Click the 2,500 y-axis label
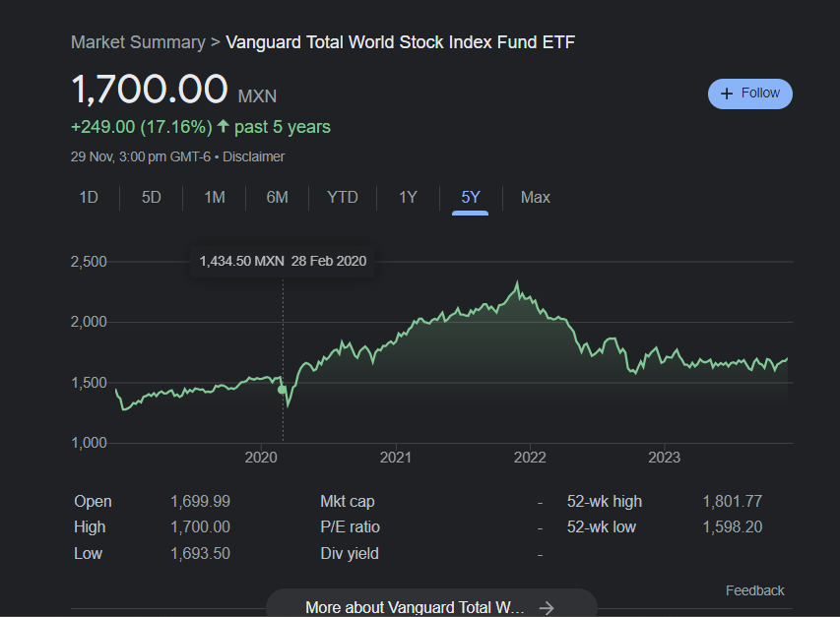This screenshot has height=617, width=840. (x=89, y=262)
